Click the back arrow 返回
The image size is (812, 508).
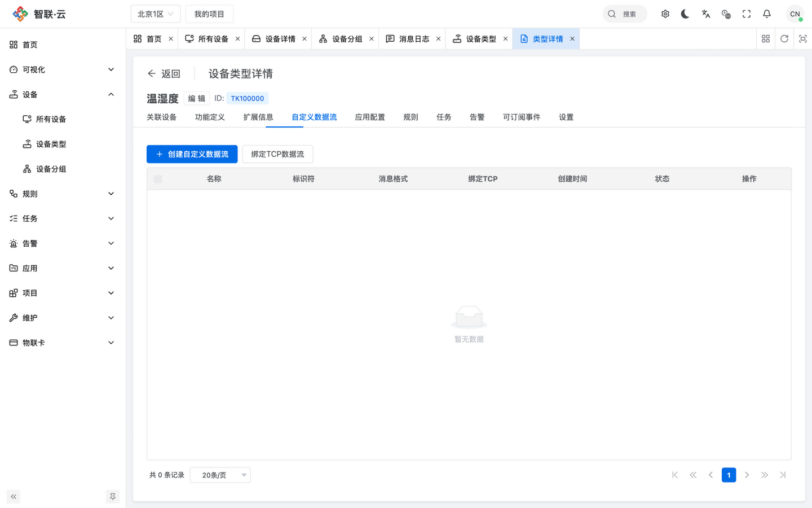[164, 74]
